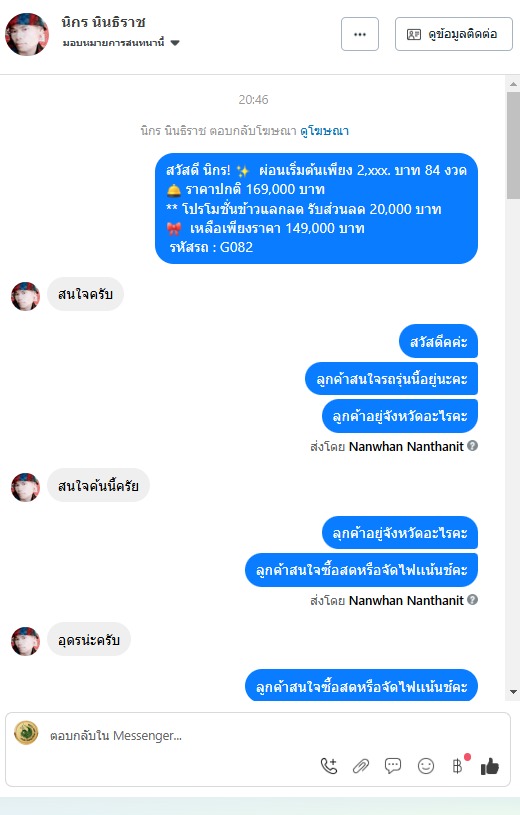Click the avatar next to อุดรนะครับ message
This screenshot has width=520, height=815.
[x=25, y=641]
